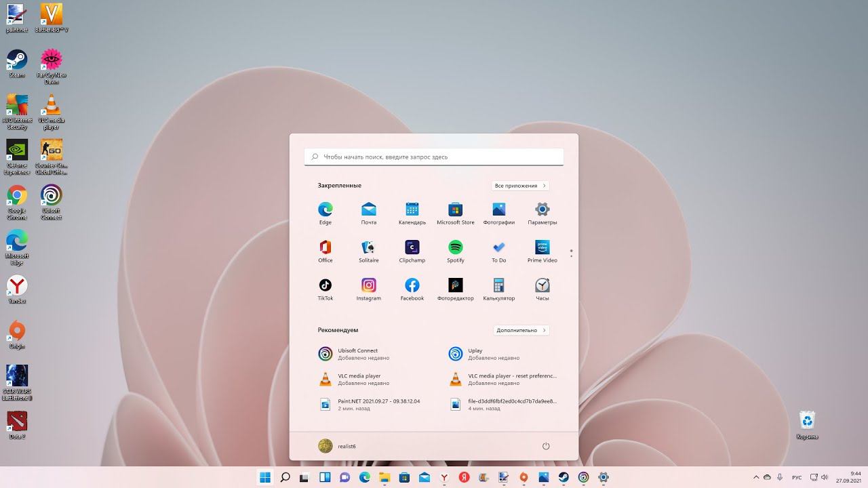This screenshot has height=488, width=868.
Task: Launch TikTok from pinned apps
Action: 325,289
